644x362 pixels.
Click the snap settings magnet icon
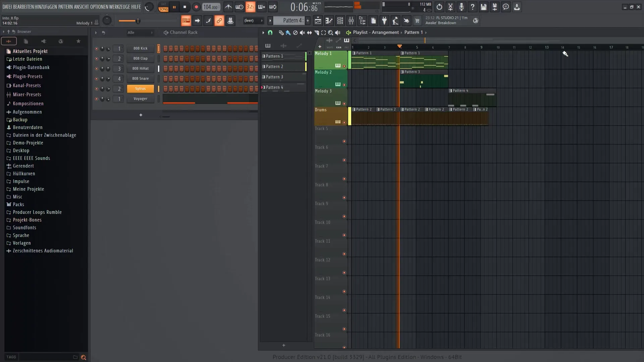(270, 32)
